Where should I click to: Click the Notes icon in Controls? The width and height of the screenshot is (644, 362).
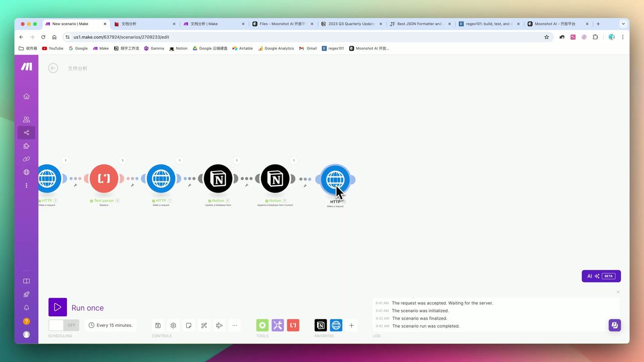tap(189, 325)
